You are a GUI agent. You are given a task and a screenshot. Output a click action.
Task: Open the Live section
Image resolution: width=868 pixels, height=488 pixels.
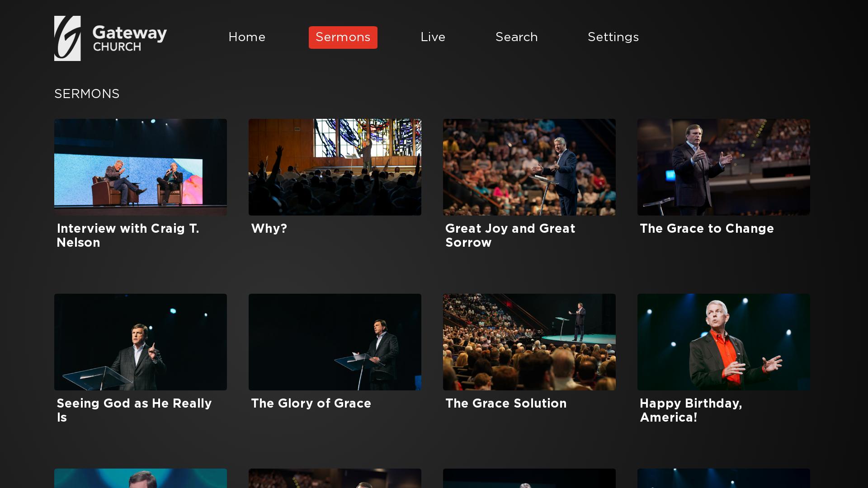point(433,38)
